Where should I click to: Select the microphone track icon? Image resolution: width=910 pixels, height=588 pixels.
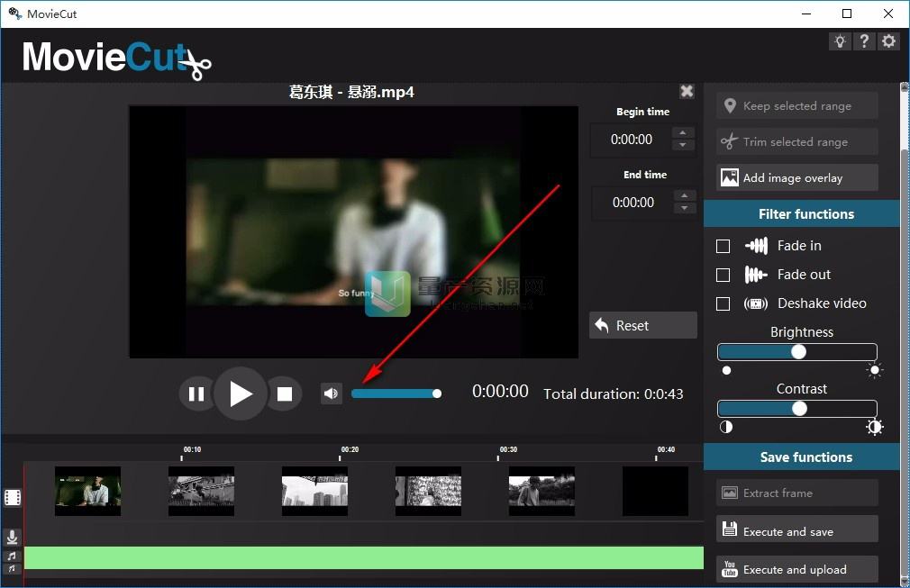click(x=12, y=537)
